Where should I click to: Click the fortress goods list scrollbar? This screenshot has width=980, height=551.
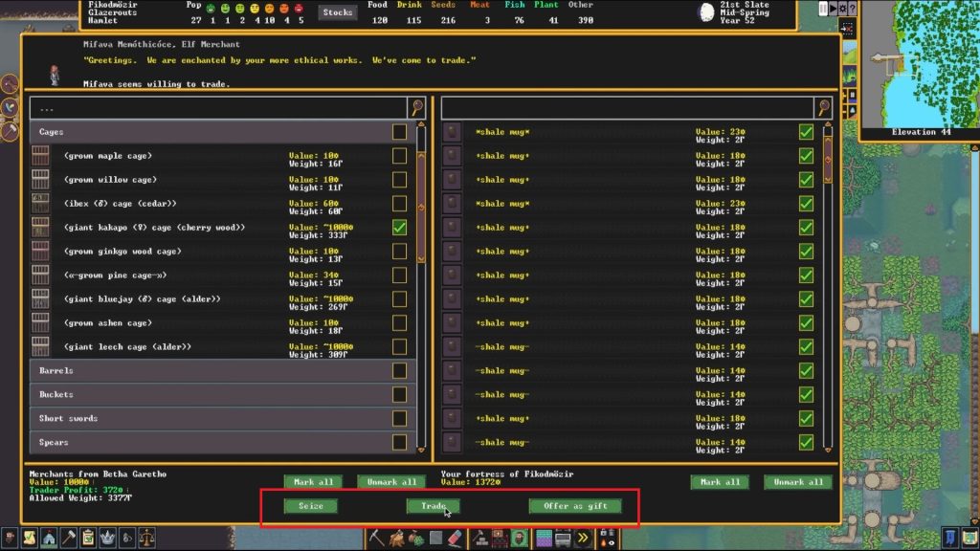[x=828, y=160]
